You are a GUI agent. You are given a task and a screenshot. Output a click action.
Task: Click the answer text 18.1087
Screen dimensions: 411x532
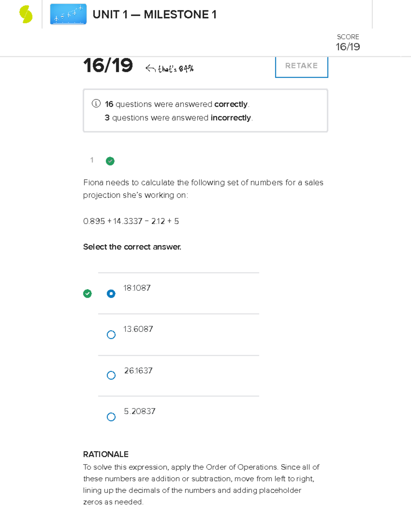tap(137, 288)
